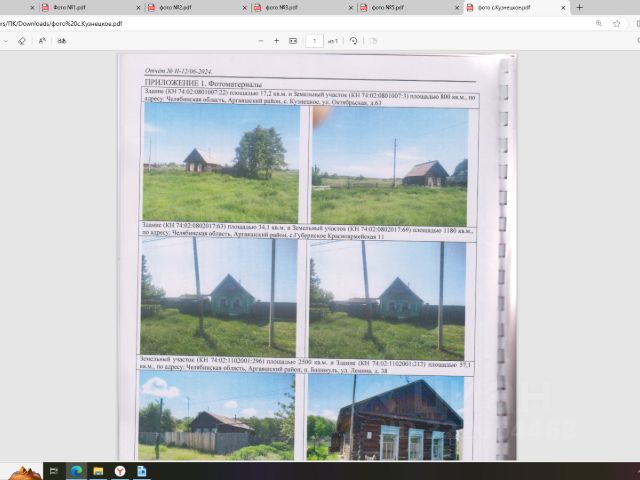Open File Explorer from the taskbar
Image resolution: width=640 pixels, height=480 pixels.
click(x=98, y=471)
